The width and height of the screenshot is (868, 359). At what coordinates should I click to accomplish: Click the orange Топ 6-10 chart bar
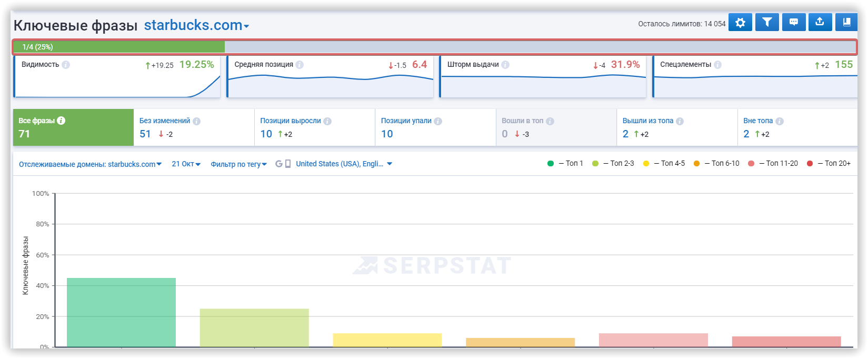point(521,342)
